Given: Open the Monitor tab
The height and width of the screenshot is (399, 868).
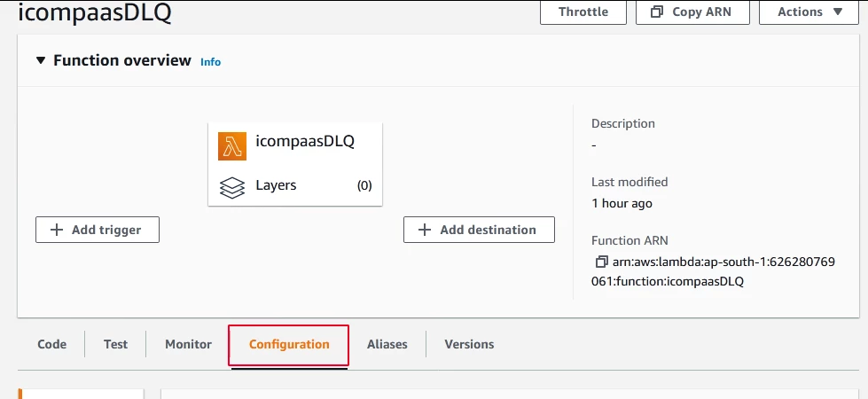Looking at the screenshot, I should (188, 344).
